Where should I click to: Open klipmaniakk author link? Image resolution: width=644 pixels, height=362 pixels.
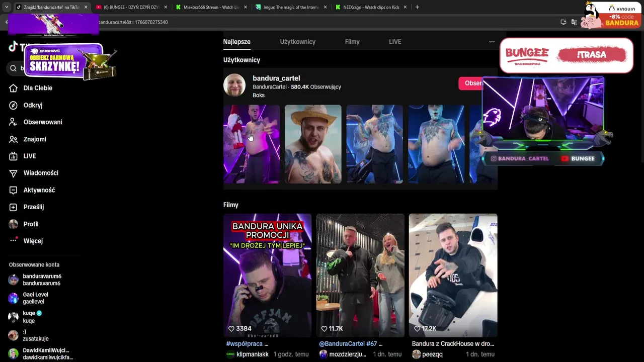(253, 354)
